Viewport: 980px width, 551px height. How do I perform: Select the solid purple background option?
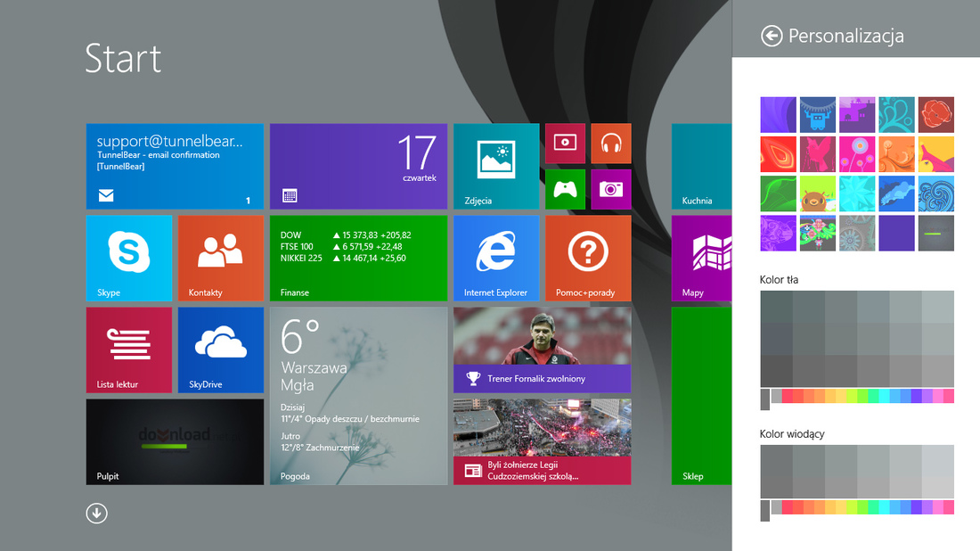point(896,233)
